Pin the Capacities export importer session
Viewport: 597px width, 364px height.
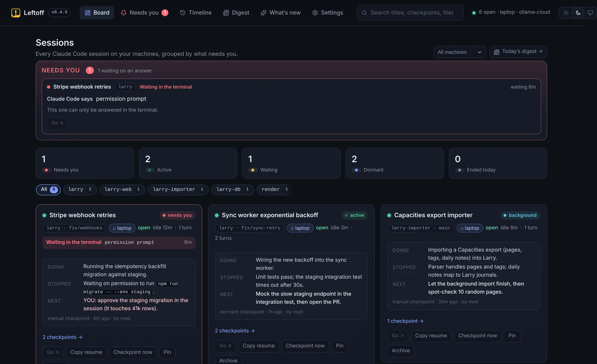512,336
